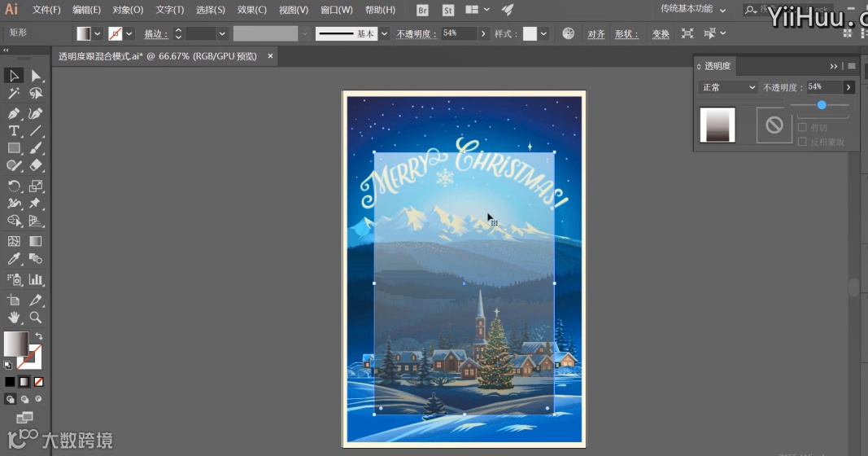This screenshot has height=456, width=868.
Task: Open the 传统基本功能 workspace switcher
Action: tap(693, 10)
